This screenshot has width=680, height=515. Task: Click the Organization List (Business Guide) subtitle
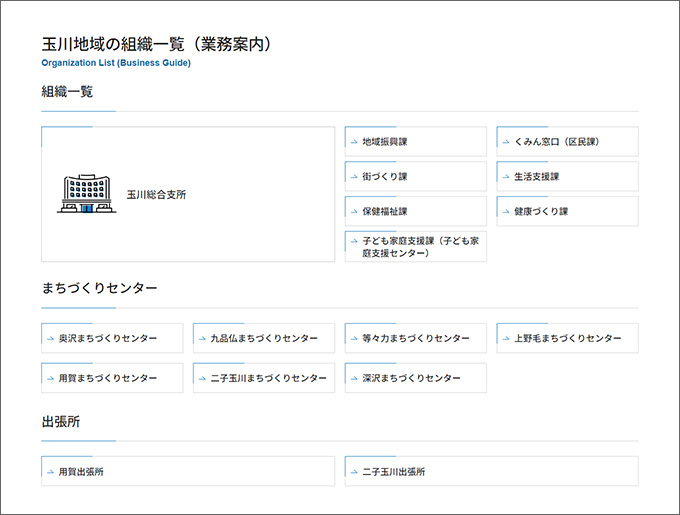coord(116,63)
